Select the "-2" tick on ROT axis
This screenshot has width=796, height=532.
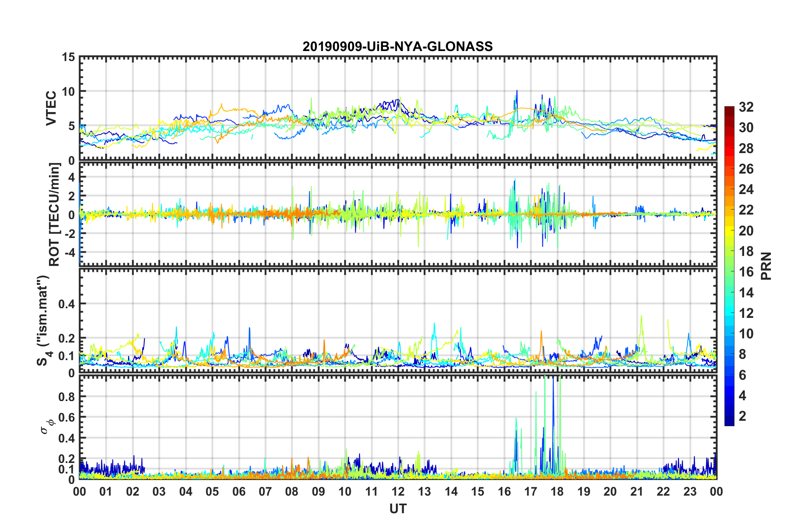coord(69,233)
